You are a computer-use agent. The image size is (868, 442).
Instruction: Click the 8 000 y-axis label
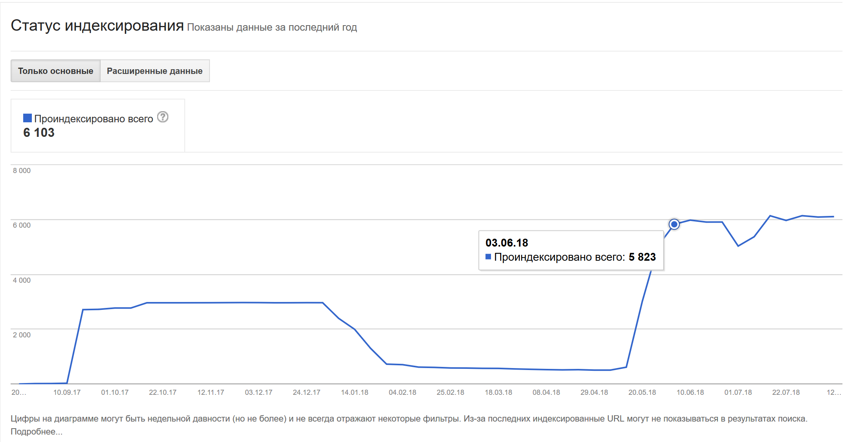coord(22,171)
